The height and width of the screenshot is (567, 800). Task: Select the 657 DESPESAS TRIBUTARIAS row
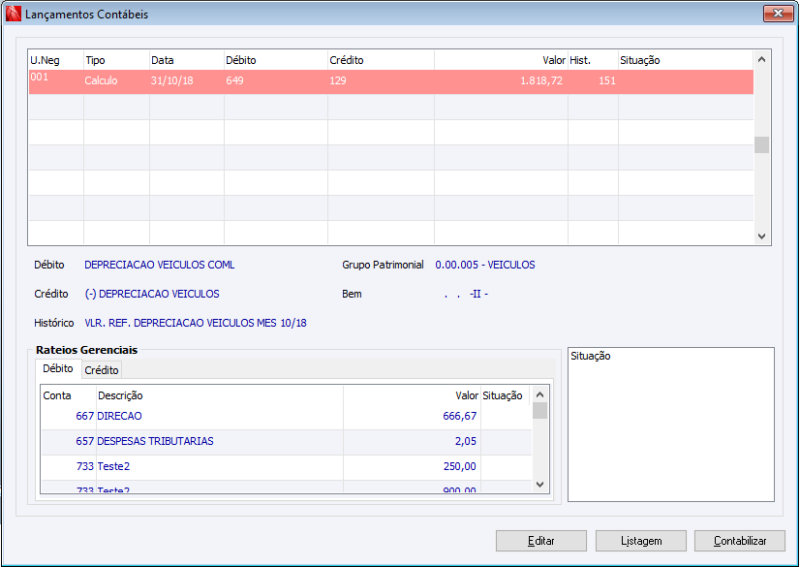(x=286, y=441)
